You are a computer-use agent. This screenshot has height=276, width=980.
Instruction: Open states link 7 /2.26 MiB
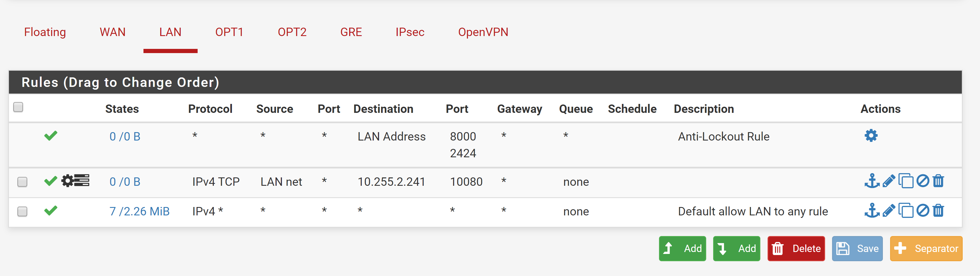pyautogui.click(x=139, y=211)
